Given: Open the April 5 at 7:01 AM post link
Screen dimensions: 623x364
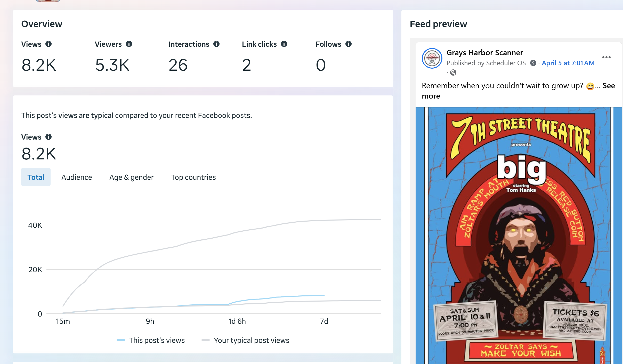Looking at the screenshot, I should pos(568,63).
